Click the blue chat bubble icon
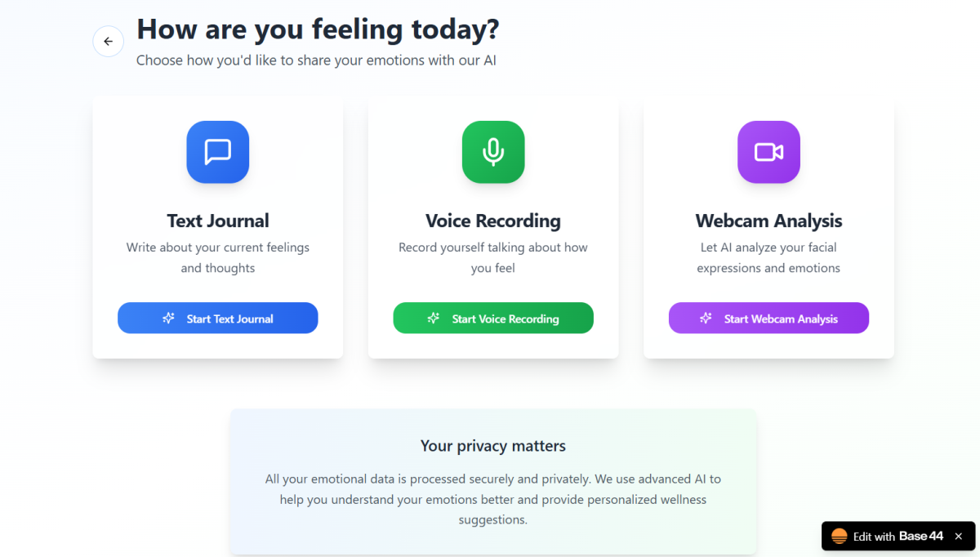Viewport: 980px width, 557px height. click(218, 152)
